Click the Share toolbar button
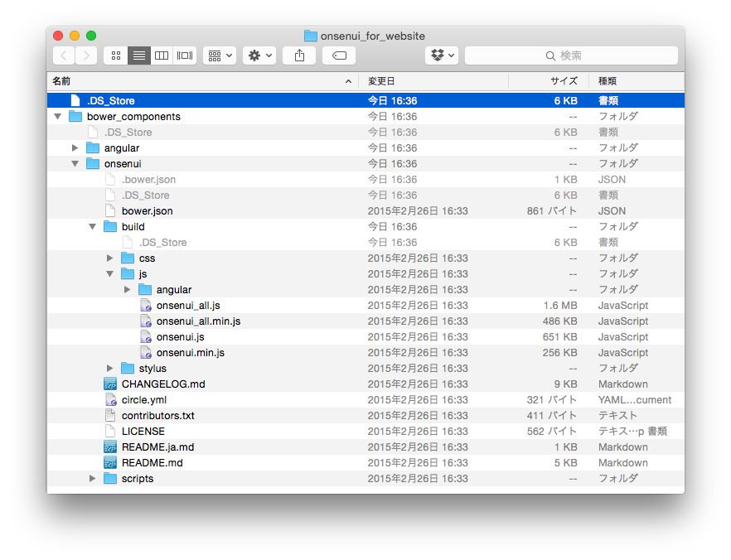731x560 pixels. click(299, 56)
